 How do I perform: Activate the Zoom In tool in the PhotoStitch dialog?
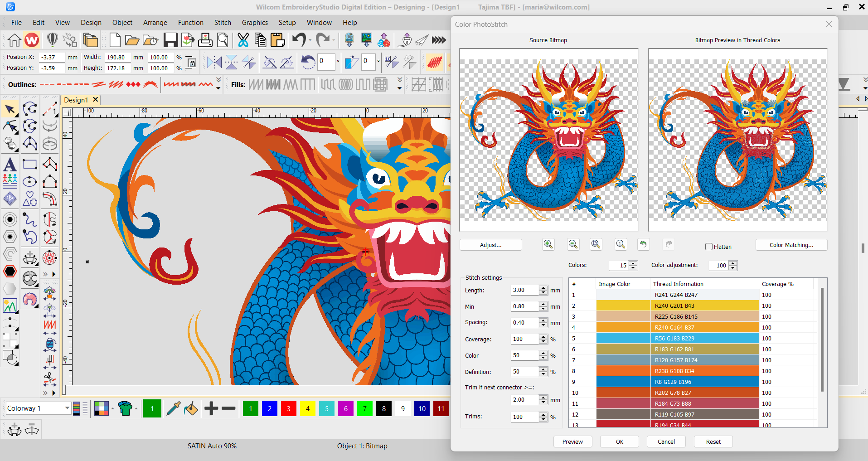[548, 244]
